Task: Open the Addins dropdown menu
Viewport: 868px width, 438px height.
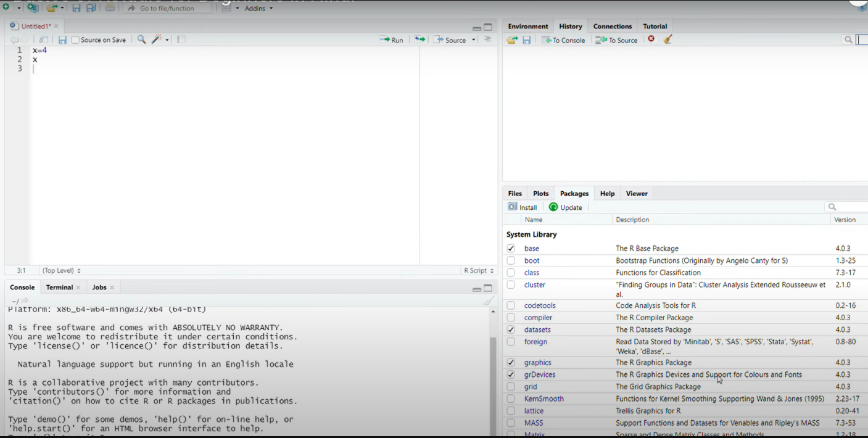Action: pyautogui.click(x=259, y=9)
